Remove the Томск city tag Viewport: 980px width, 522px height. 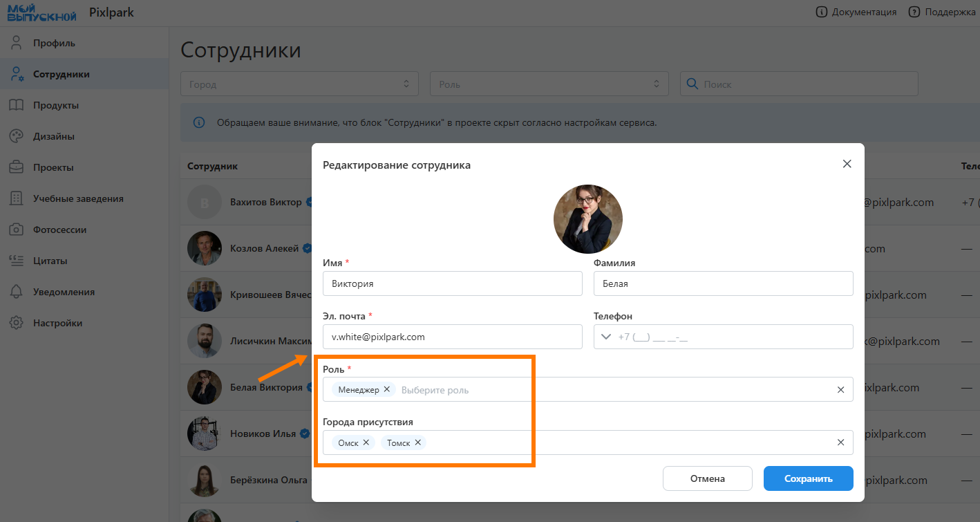coord(418,442)
